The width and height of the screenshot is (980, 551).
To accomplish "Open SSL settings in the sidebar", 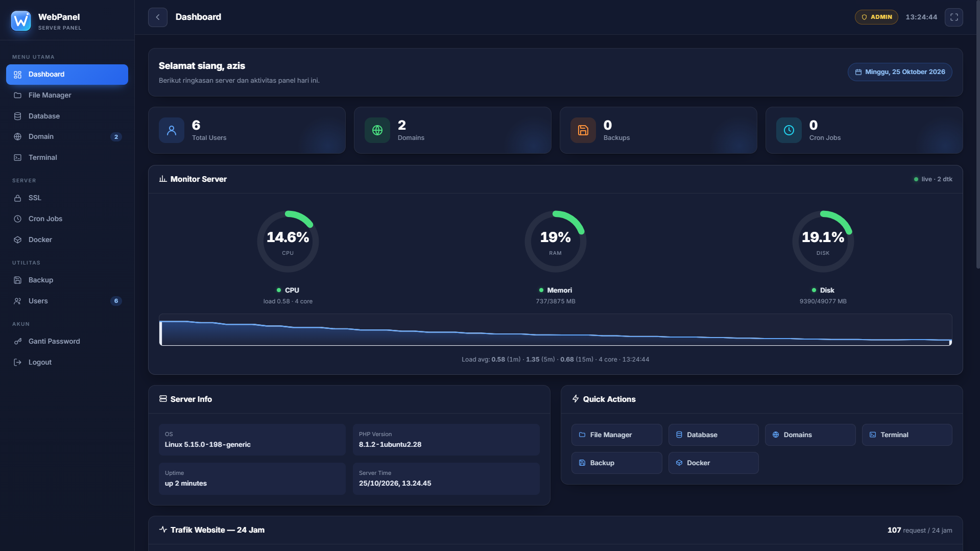I will [67, 198].
